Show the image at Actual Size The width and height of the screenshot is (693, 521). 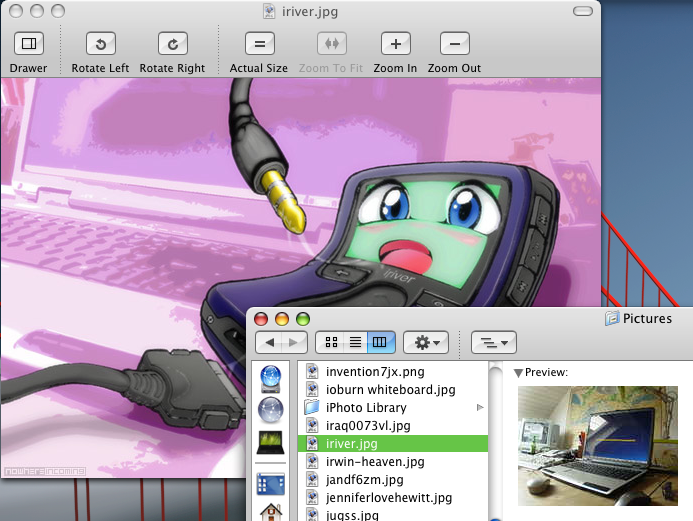(259, 43)
